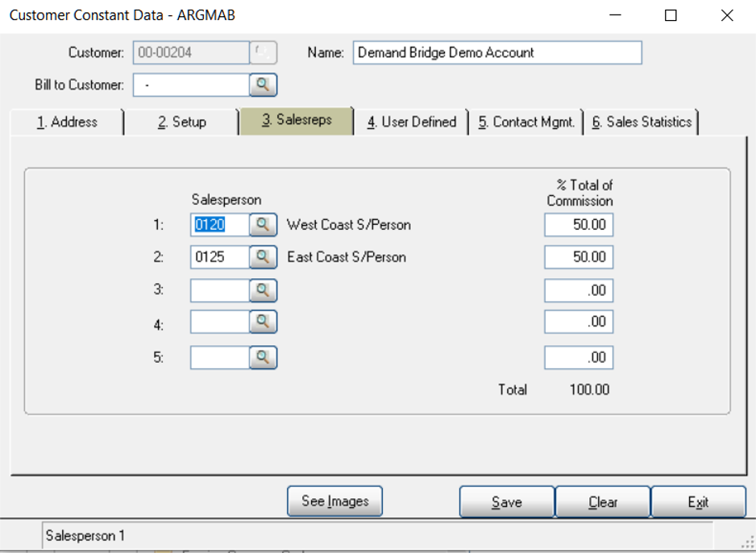Open salesperson lookup on row 4
This screenshot has height=553, width=756.
coord(264,322)
